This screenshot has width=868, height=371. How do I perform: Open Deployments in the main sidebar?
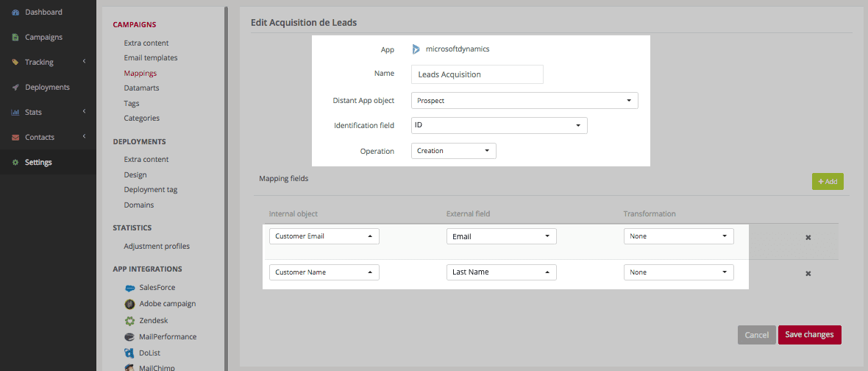(48, 88)
